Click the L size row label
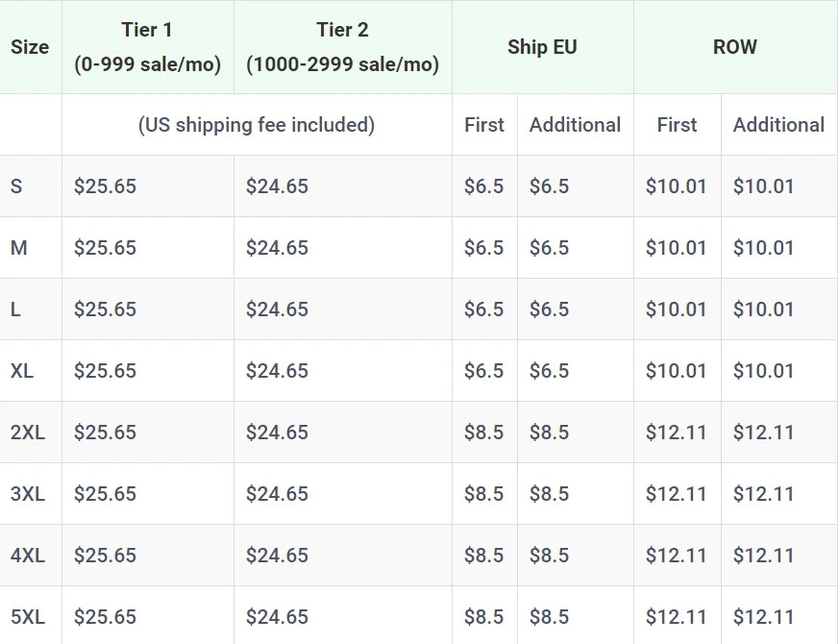This screenshot has height=644, width=838. (x=15, y=310)
